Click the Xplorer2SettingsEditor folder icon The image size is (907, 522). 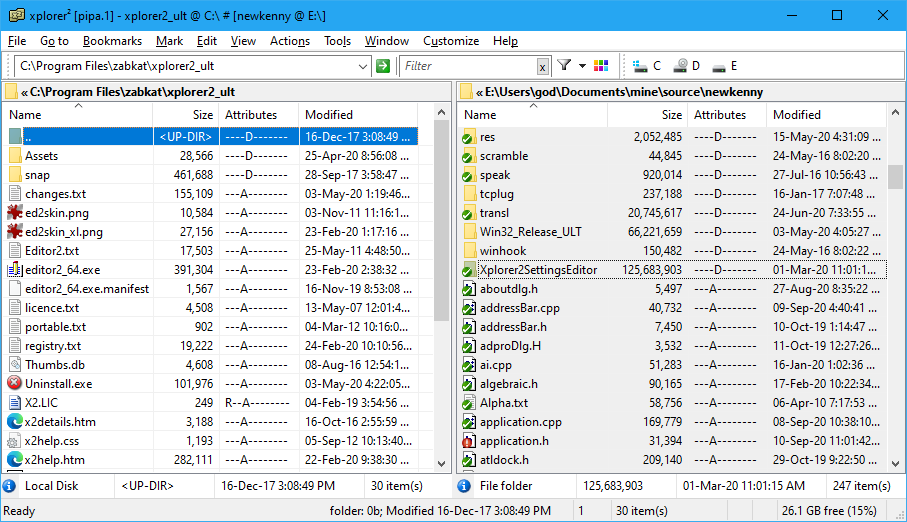tap(469, 270)
